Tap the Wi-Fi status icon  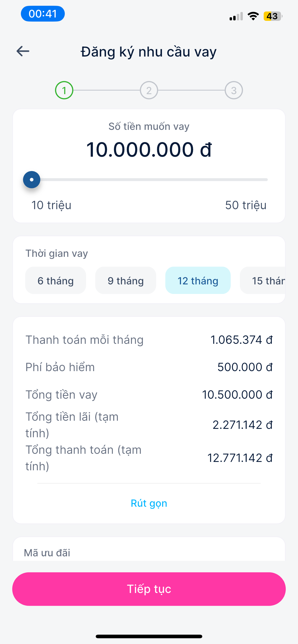(x=253, y=16)
